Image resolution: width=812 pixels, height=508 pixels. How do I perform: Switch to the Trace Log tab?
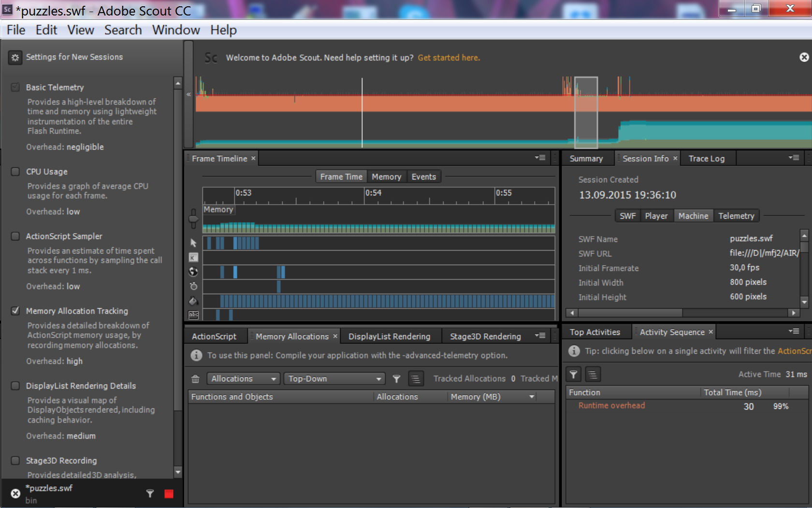(707, 159)
